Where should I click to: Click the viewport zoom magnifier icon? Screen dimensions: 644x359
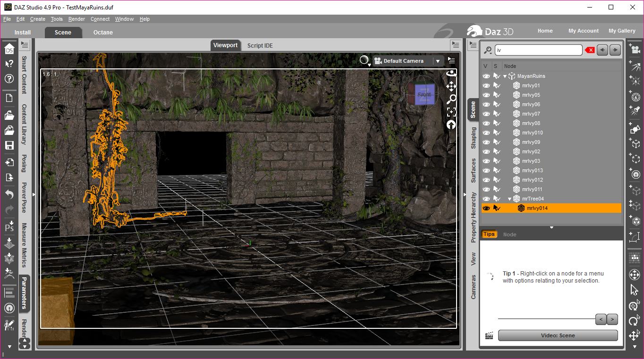click(451, 99)
